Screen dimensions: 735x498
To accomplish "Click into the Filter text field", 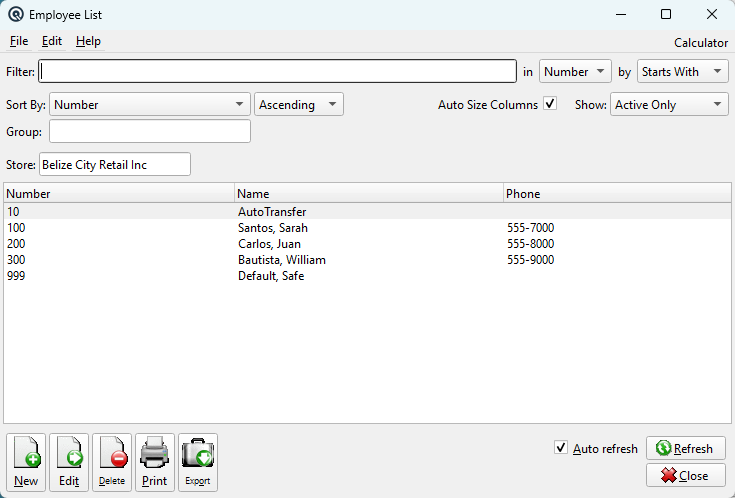I will (x=278, y=71).
